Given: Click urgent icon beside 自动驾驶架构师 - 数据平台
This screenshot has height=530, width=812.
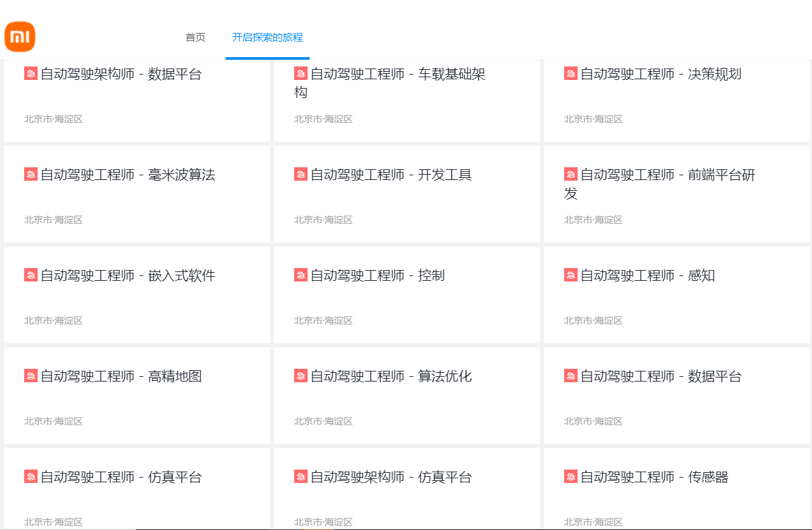Looking at the screenshot, I should pyautogui.click(x=31, y=74).
